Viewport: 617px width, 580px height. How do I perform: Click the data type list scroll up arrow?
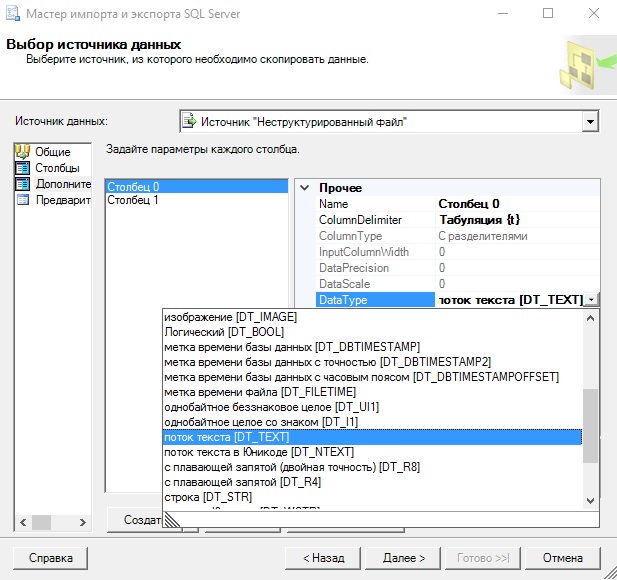click(x=590, y=318)
